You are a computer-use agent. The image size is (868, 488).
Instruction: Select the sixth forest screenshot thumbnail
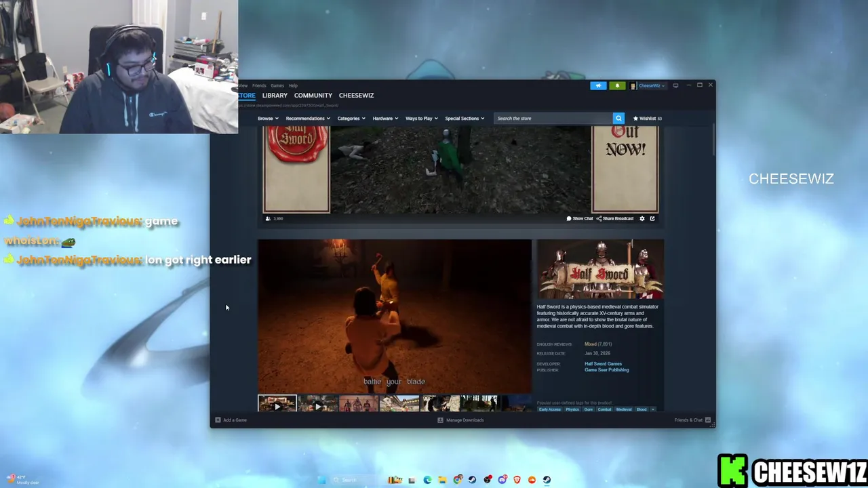pos(481,404)
